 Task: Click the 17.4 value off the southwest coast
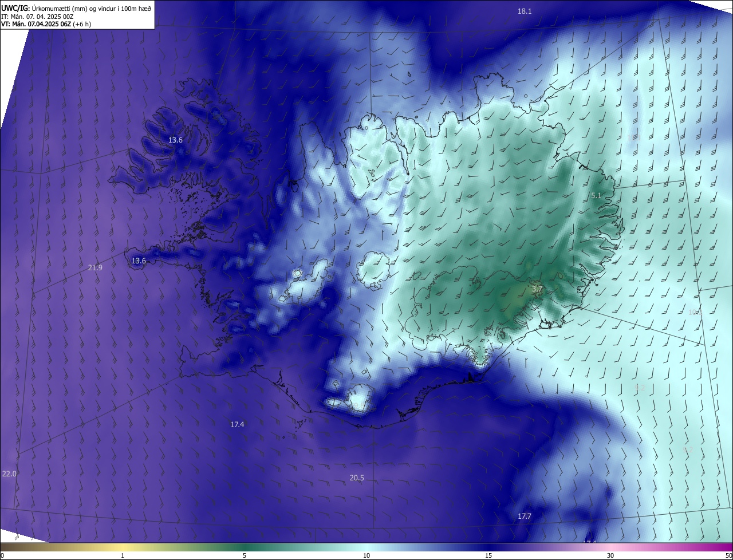point(237,424)
